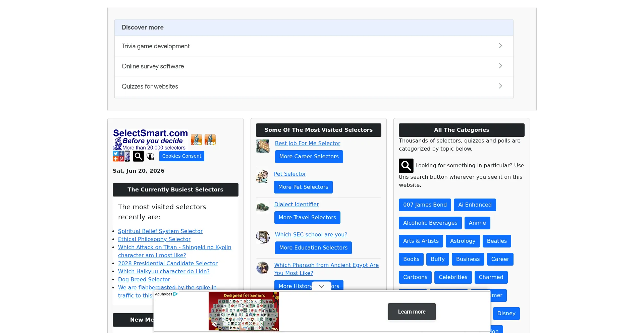The height and width of the screenshot is (333, 644).
Task: Click the Best Job For Me thumbnail
Action: (263, 146)
